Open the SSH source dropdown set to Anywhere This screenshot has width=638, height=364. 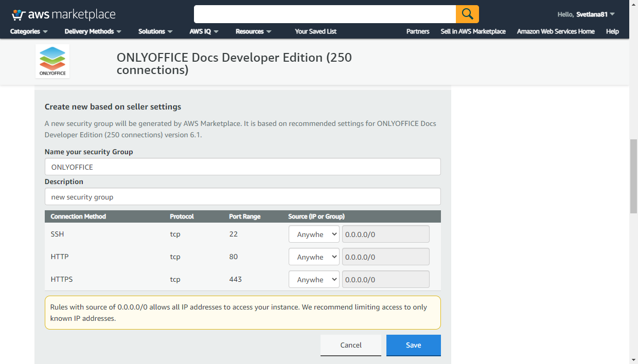point(314,234)
